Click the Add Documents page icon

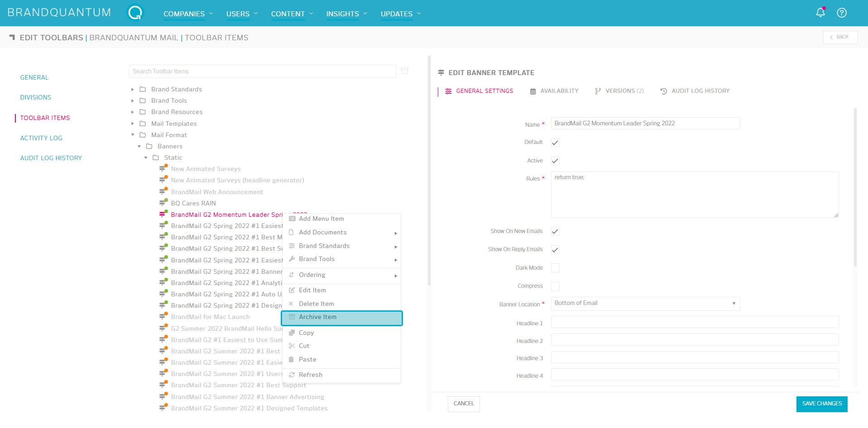tap(291, 232)
